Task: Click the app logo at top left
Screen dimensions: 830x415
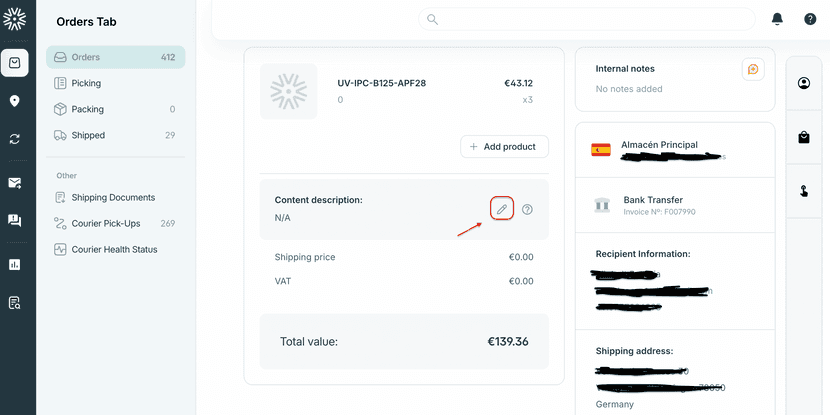Action: point(15,19)
